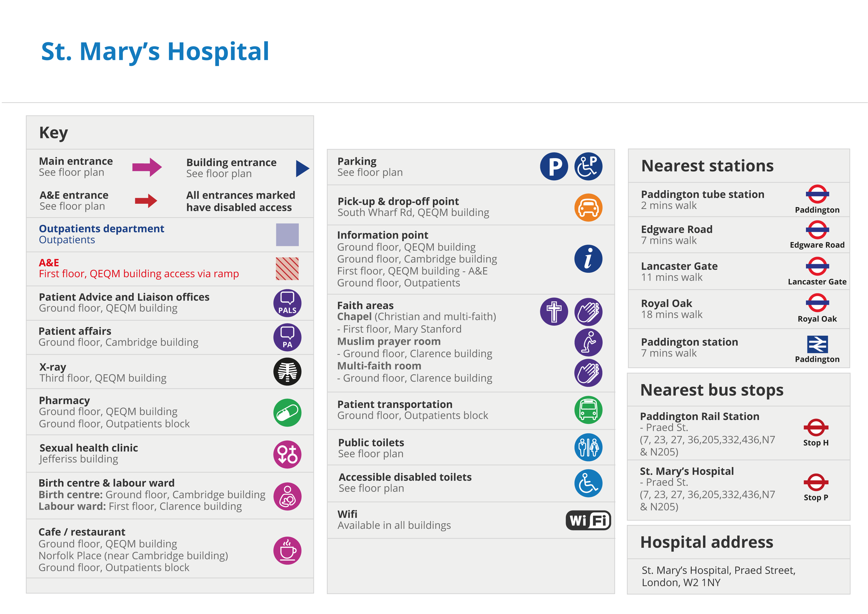
Task: Click the purple PALS speech-bubble icon
Action: 287,303
